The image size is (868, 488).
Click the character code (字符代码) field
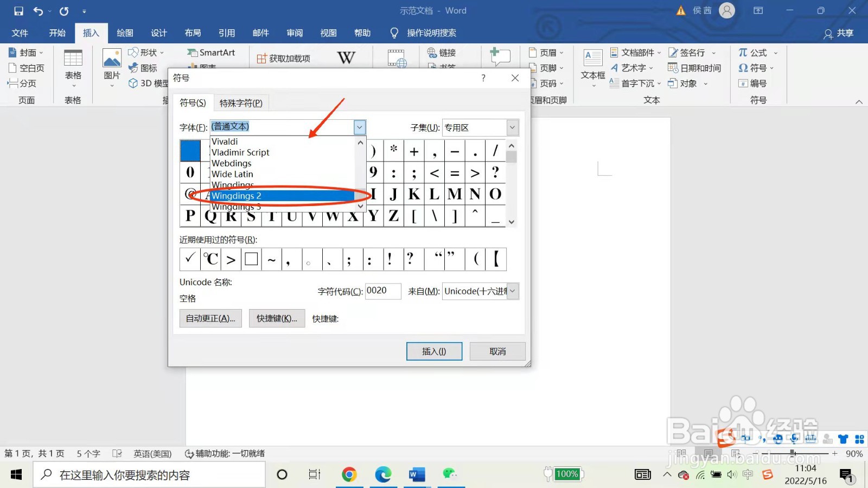point(383,291)
